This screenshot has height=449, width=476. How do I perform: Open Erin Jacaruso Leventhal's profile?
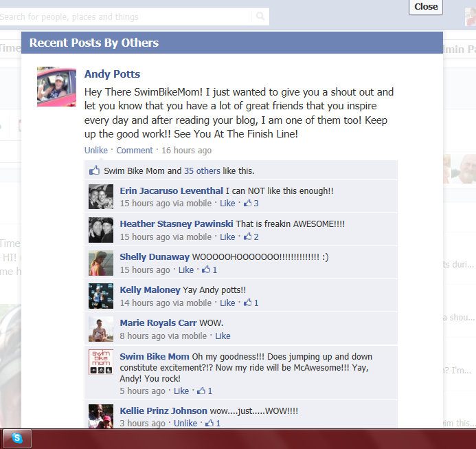pyautogui.click(x=171, y=191)
